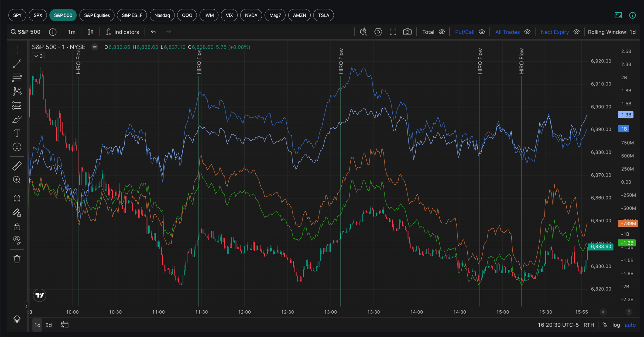Image resolution: width=644 pixels, height=337 pixels.
Task: Expand the collapsed indicators legend
Action: tap(38, 56)
